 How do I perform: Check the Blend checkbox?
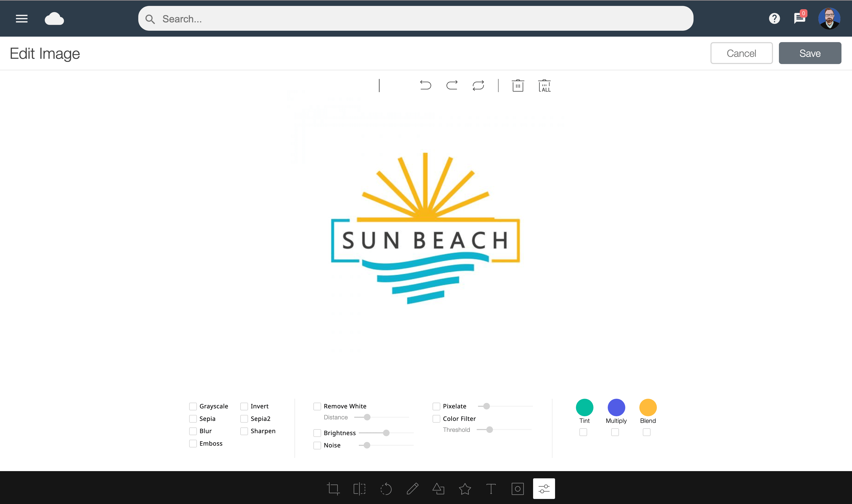point(646,432)
